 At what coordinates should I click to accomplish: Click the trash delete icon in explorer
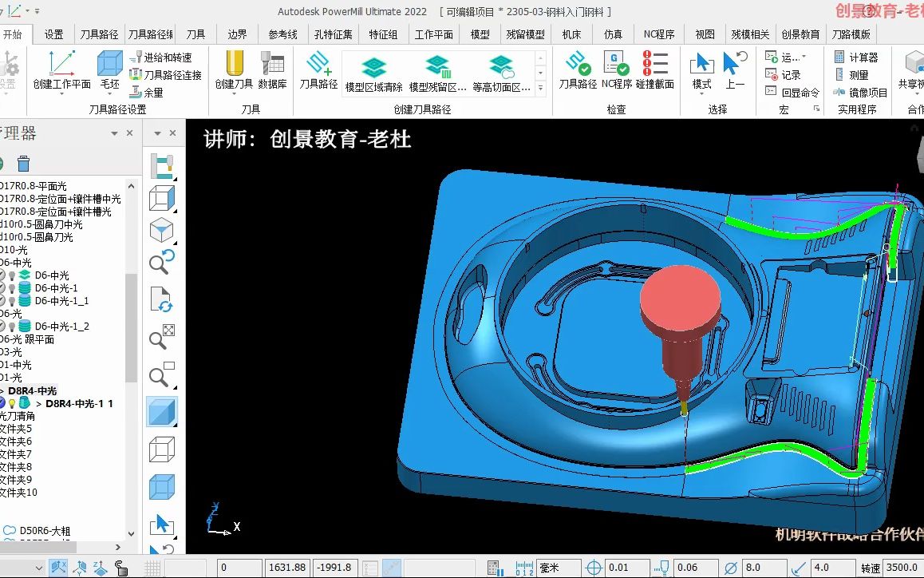coord(24,164)
